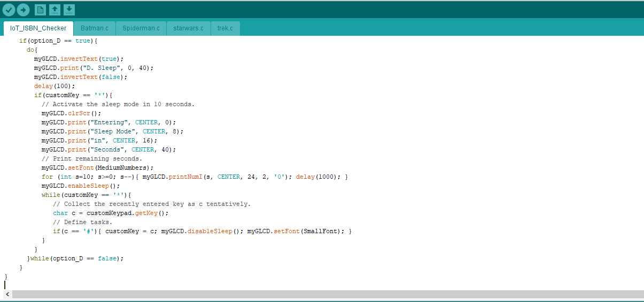This screenshot has width=644, height=302.
Task: Click the 'myGLCD.invertText(true);' line
Action: (x=79, y=59)
